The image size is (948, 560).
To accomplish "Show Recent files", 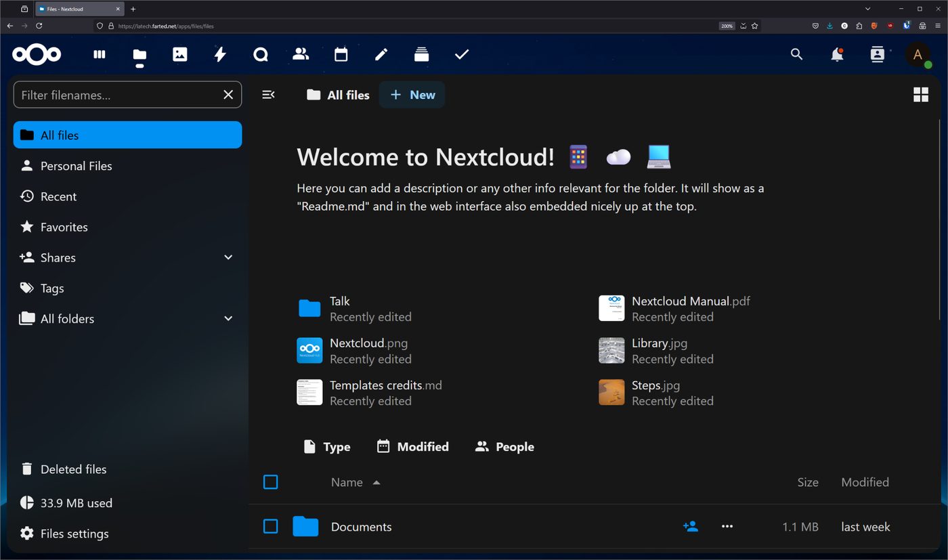I will tap(127, 196).
